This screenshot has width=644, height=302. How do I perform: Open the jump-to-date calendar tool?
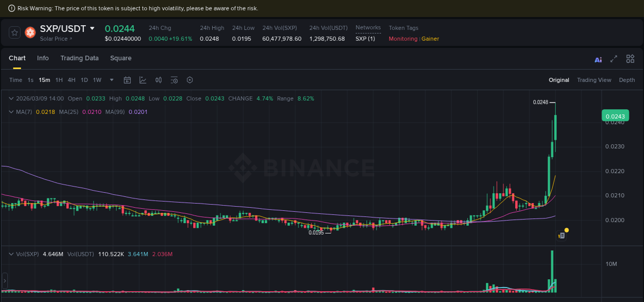[x=127, y=80]
